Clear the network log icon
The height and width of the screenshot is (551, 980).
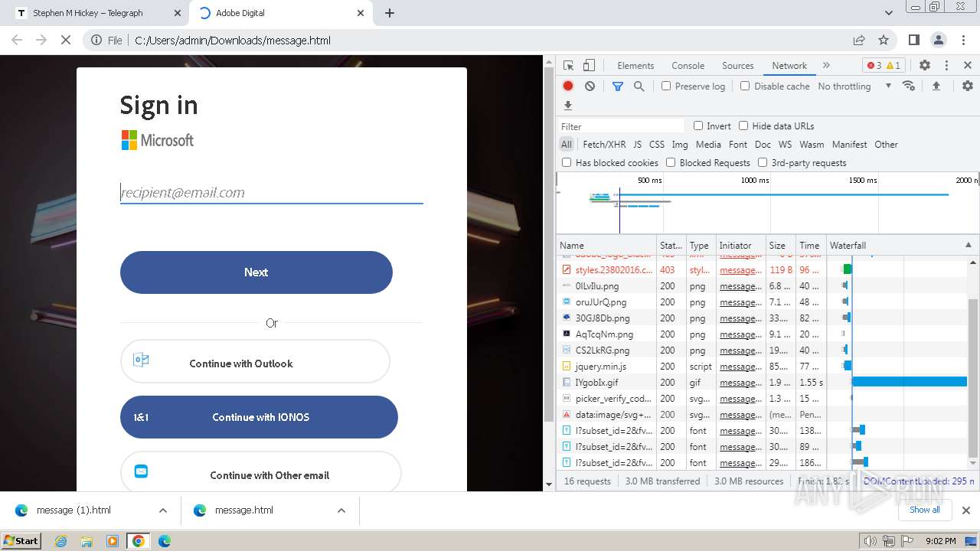pyautogui.click(x=590, y=86)
